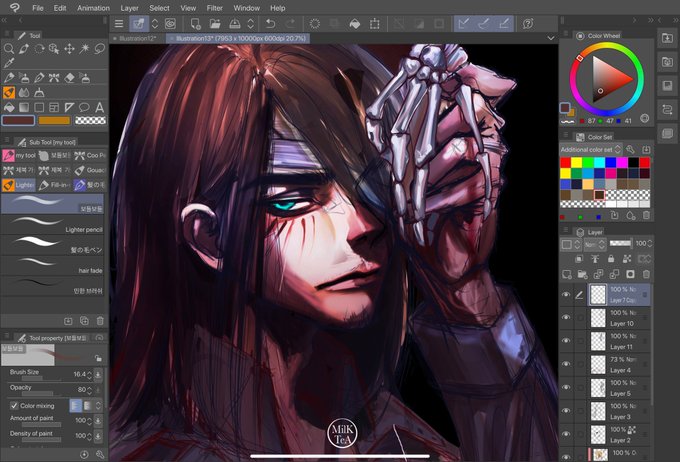Viewport: 680px width, 462px height.
Task: Select the Eraser tool
Action: (x=69, y=78)
